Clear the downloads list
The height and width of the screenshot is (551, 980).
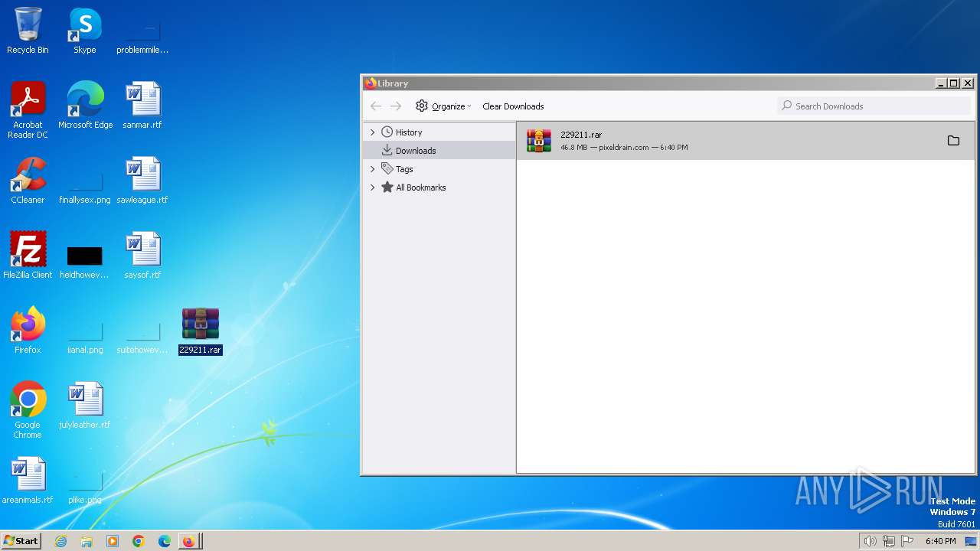[513, 106]
